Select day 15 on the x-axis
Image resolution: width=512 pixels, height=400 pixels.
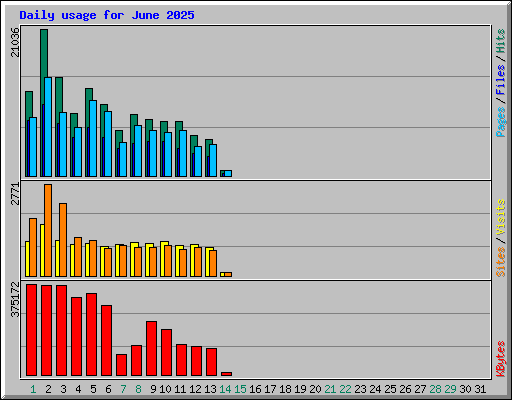click(240, 389)
